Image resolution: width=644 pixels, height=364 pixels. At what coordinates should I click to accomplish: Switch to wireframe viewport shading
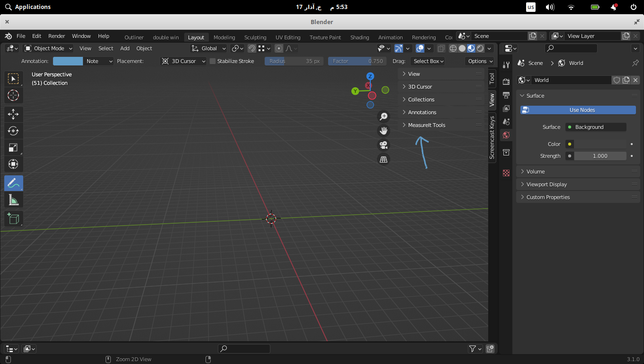[453, 48]
